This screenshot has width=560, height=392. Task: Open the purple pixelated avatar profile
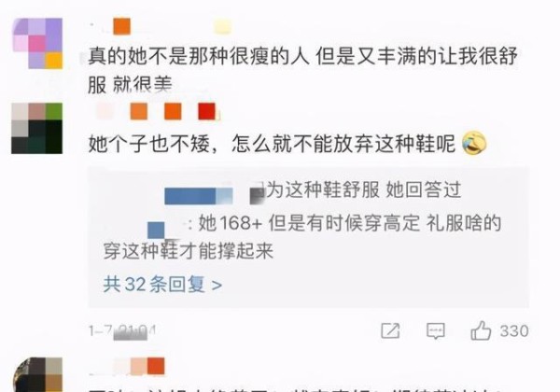[x=38, y=43]
